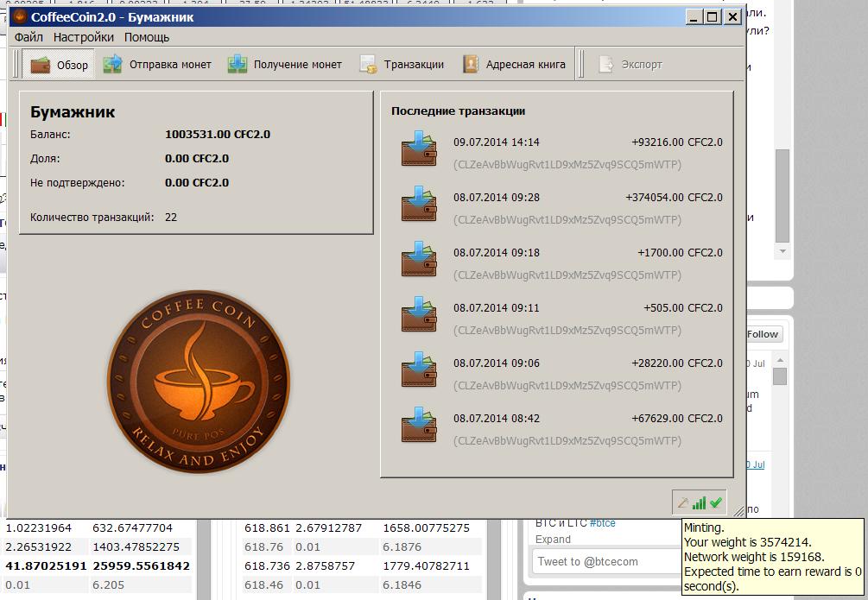This screenshot has width=868, height=600.
Task: Open the Помощь menu
Action: pos(147,37)
